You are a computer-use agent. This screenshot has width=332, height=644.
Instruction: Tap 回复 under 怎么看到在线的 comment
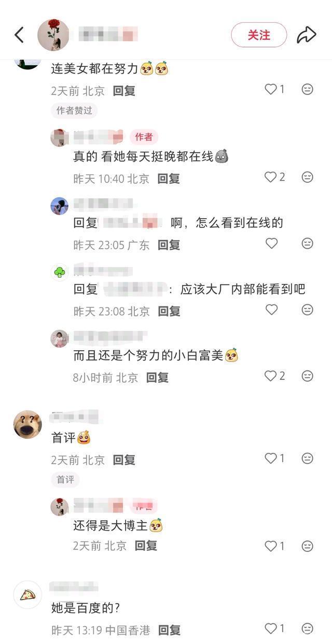(x=169, y=245)
